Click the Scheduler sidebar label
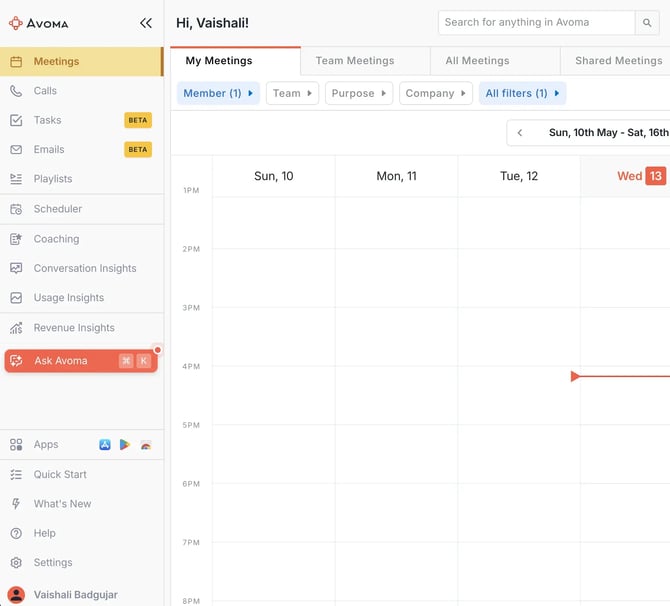 pyautogui.click(x=58, y=209)
